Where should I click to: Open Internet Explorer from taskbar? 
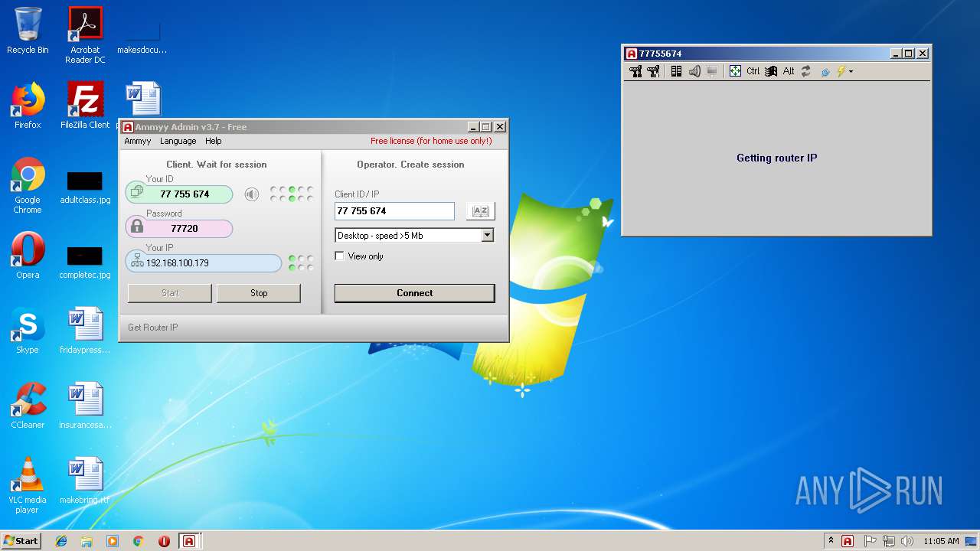coord(61,541)
